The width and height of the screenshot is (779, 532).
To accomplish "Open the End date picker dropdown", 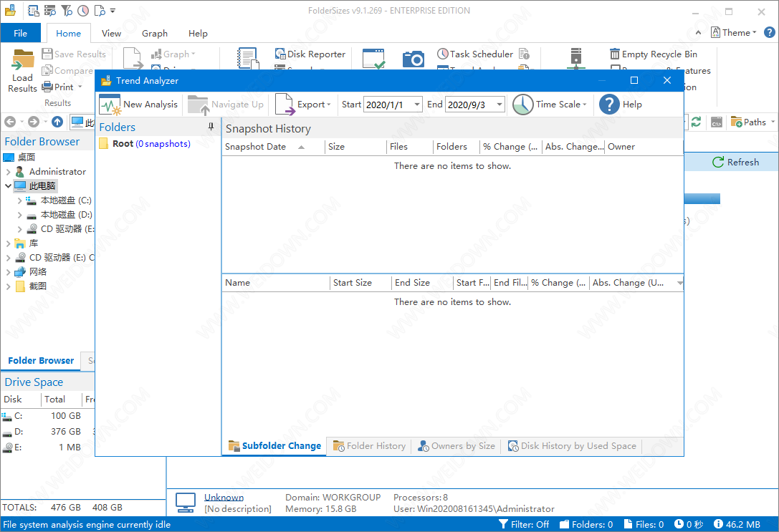I will [500, 105].
